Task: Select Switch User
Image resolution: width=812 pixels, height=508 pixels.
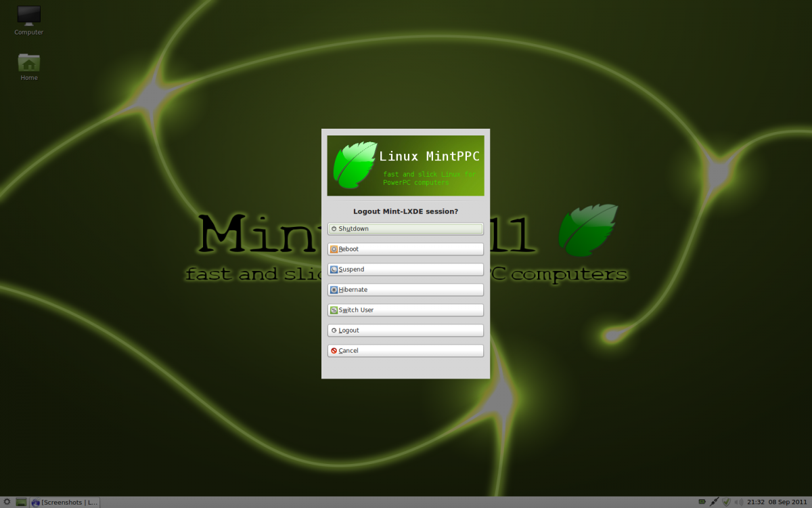Action: tap(405, 310)
